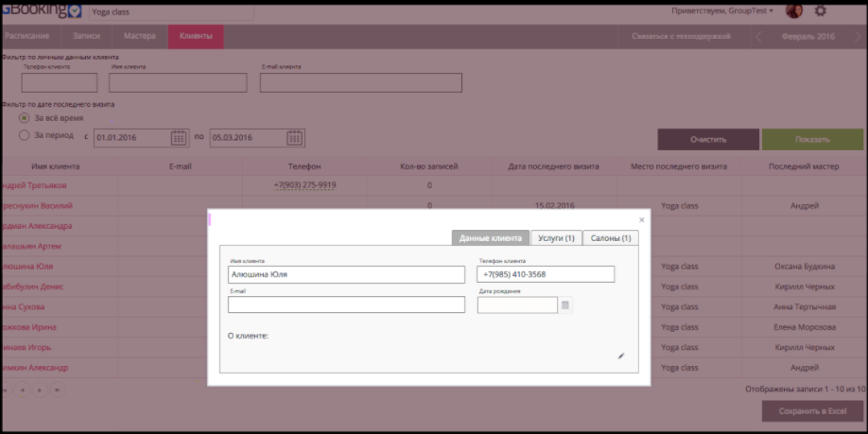Open the Мастера tab
868x434 pixels.
pos(140,36)
